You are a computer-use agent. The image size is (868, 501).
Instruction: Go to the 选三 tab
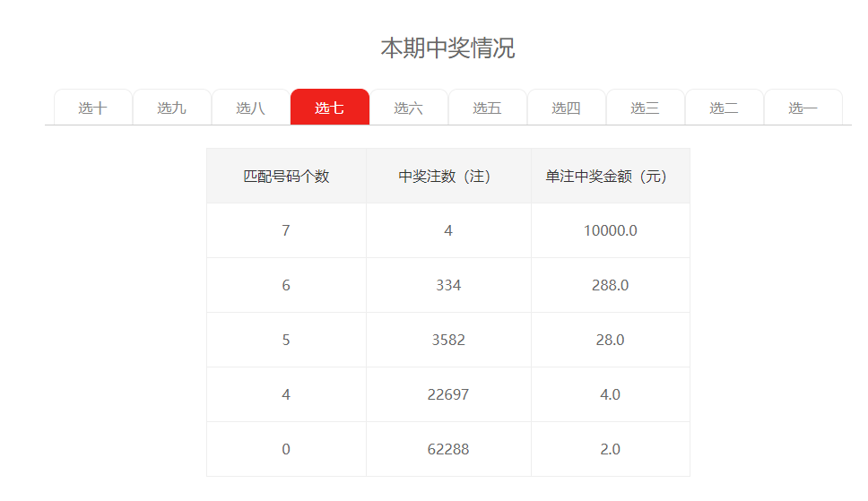(645, 108)
